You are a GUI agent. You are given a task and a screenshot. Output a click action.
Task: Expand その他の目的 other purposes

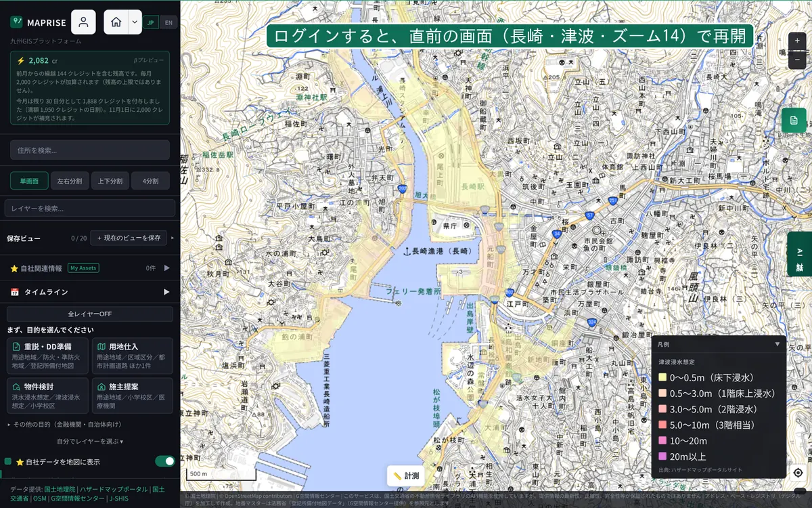(64, 425)
